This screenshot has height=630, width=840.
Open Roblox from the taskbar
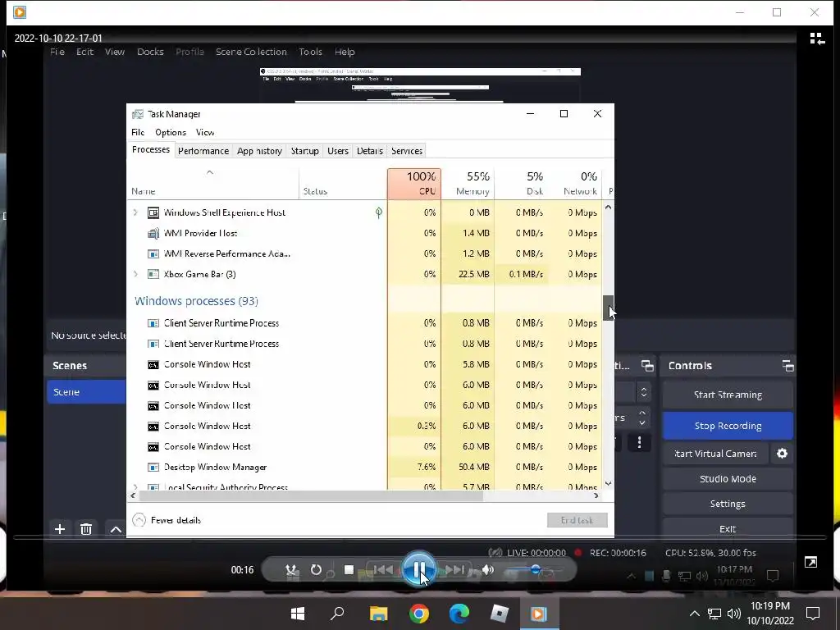(x=500, y=613)
